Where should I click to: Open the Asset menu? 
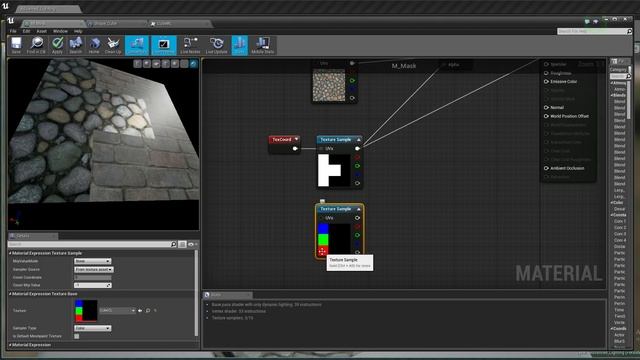(x=42, y=31)
